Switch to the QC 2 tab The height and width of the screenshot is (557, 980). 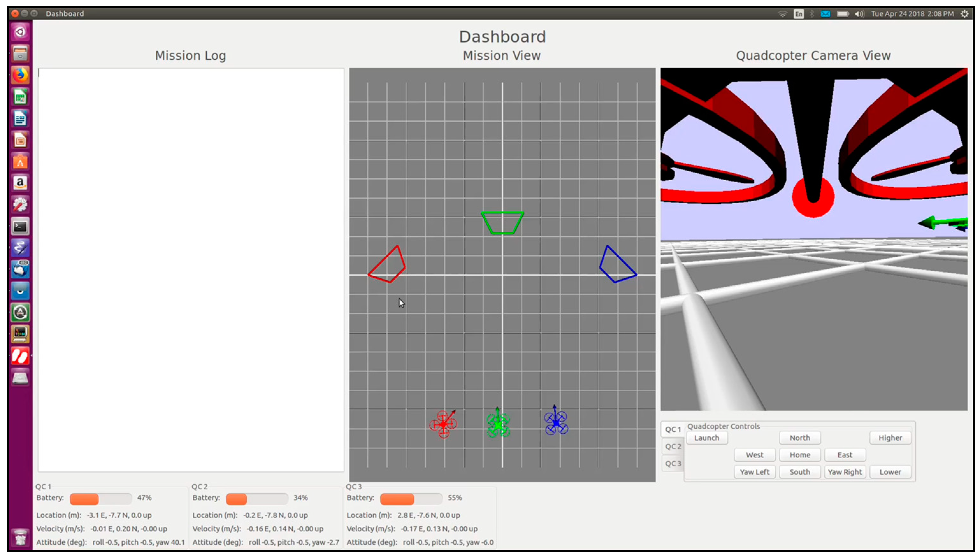tap(673, 446)
